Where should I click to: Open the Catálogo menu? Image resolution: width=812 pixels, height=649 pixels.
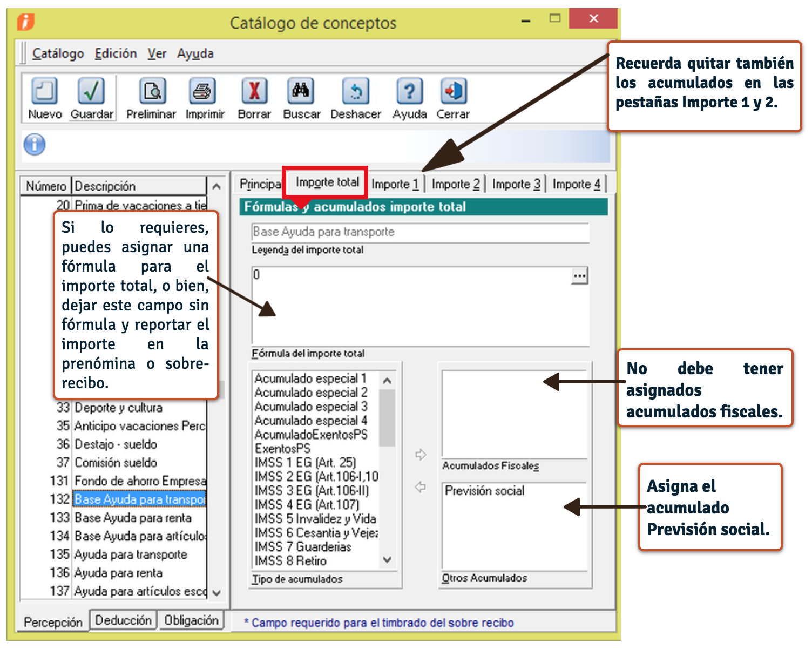tap(58, 53)
